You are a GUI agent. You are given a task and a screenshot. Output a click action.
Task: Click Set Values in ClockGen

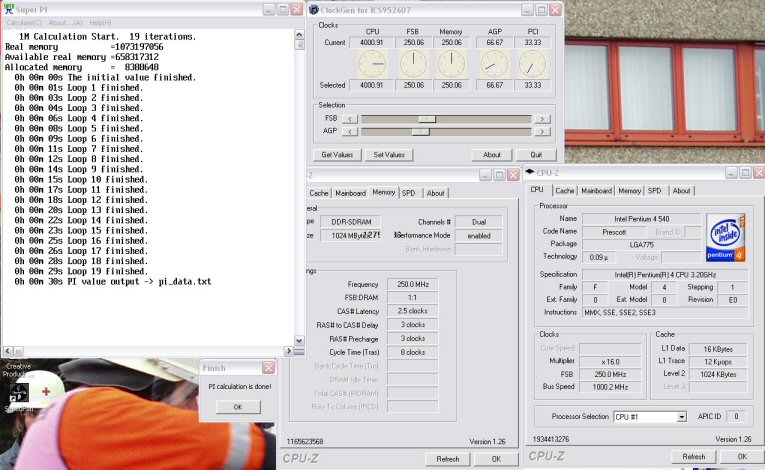pos(389,155)
